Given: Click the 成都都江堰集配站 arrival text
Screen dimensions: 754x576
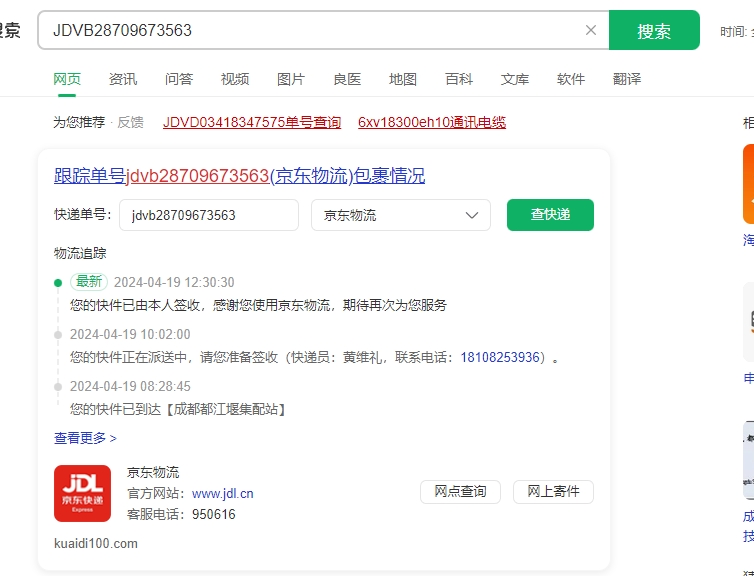Looking at the screenshot, I should click(177, 409).
